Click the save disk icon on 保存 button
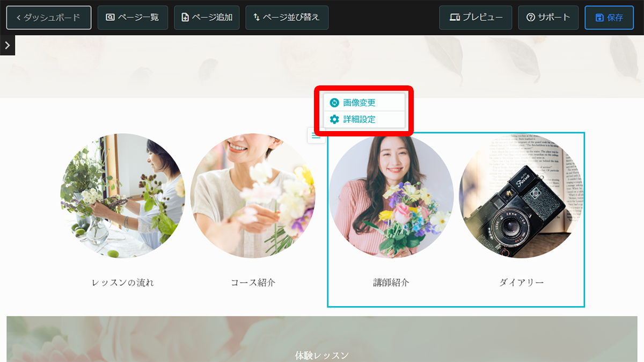This screenshot has width=644, height=362. (x=599, y=17)
